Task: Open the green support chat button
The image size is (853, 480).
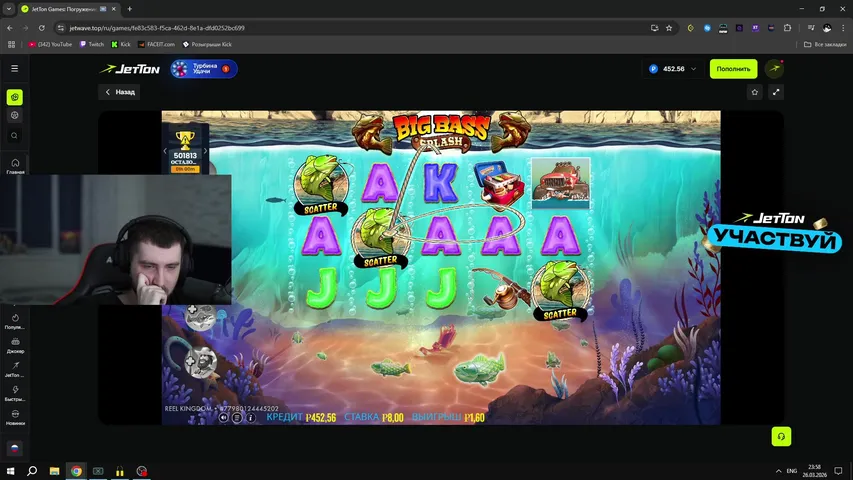Action: 782,436
